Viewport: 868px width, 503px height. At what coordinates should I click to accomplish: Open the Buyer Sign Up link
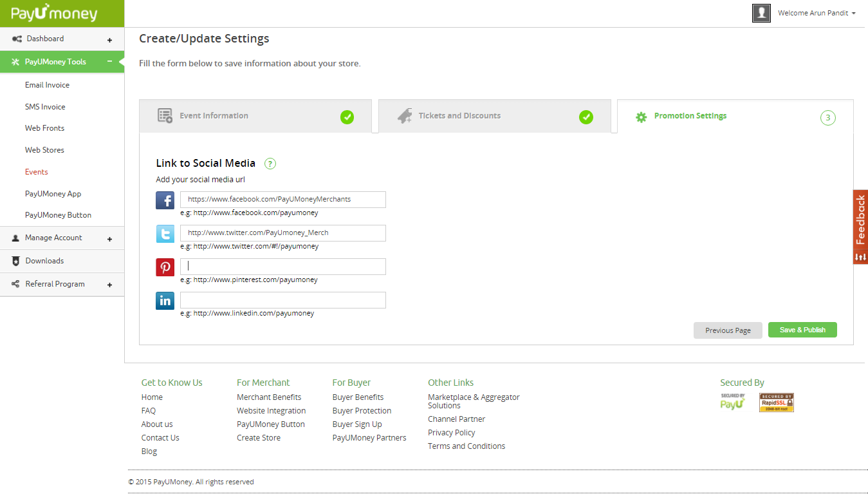pyautogui.click(x=357, y=424)
